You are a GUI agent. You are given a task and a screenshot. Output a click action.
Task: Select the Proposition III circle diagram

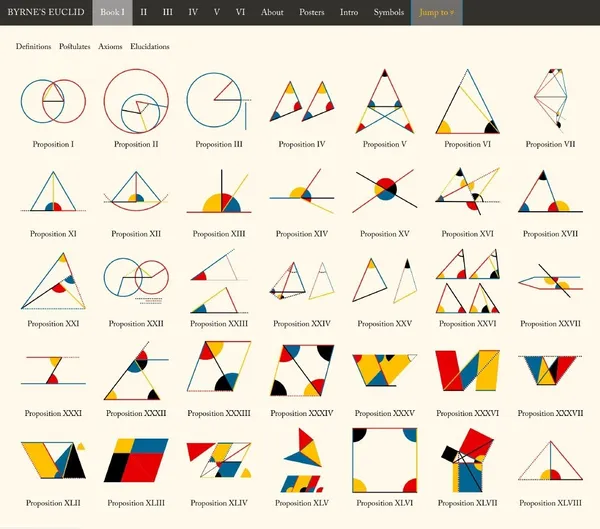click(219, 101)
